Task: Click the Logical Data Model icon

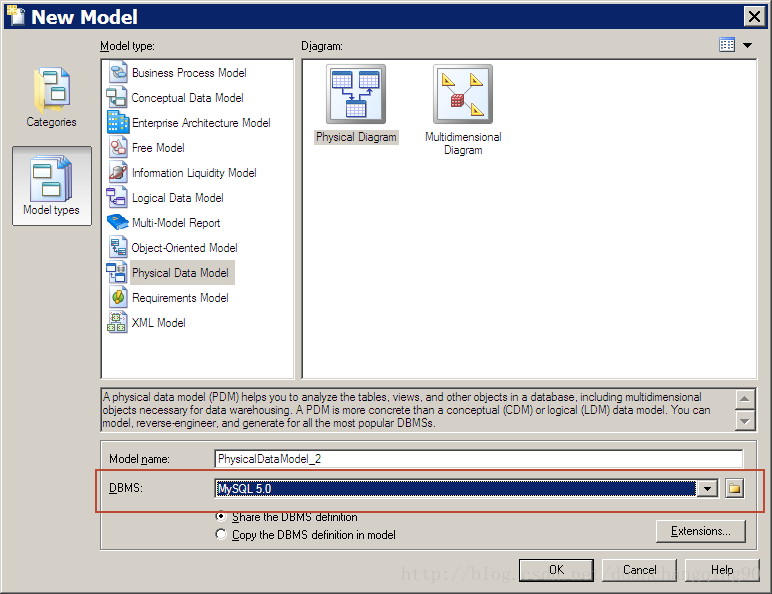Action: [117, 198]
